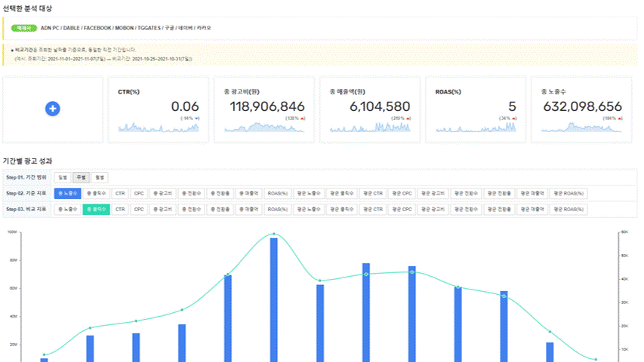Choose ROAS(%) in Step 02 기준 지표 row
Image resolution: width=644 pixels, height=362 pixels.
tap(278, 193)
